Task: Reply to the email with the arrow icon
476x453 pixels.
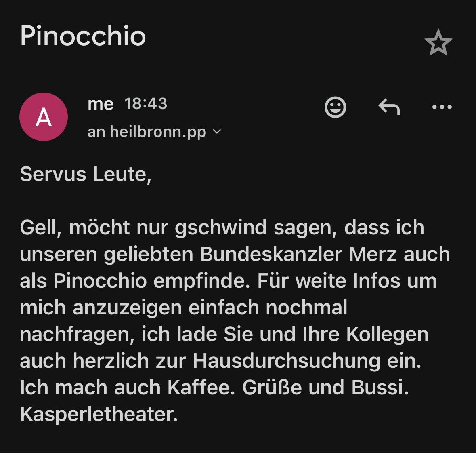Action: click(389, 107)
